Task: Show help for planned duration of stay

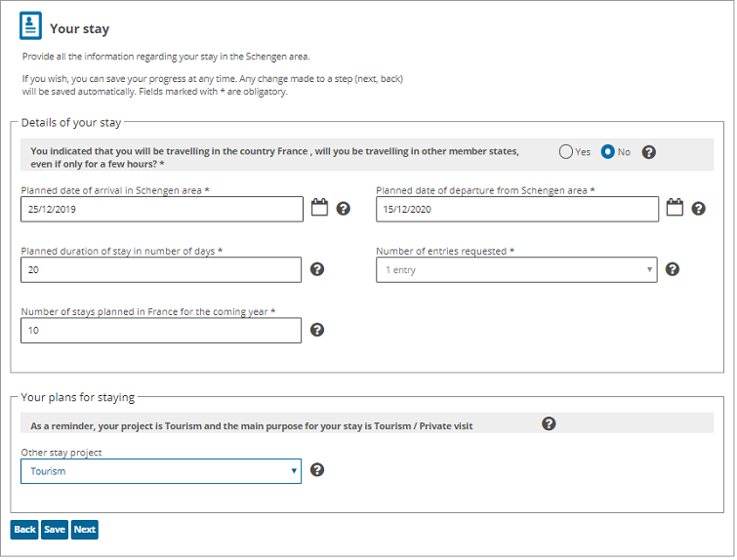Action: click(x=316, y=269)
